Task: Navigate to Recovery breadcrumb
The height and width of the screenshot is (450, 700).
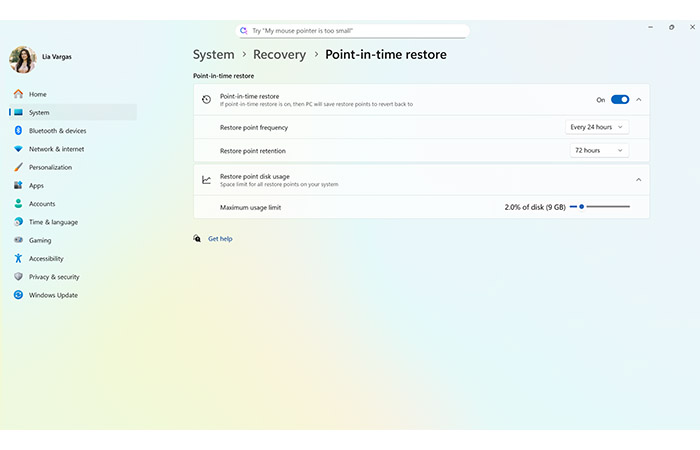Action: click(278, 55)
